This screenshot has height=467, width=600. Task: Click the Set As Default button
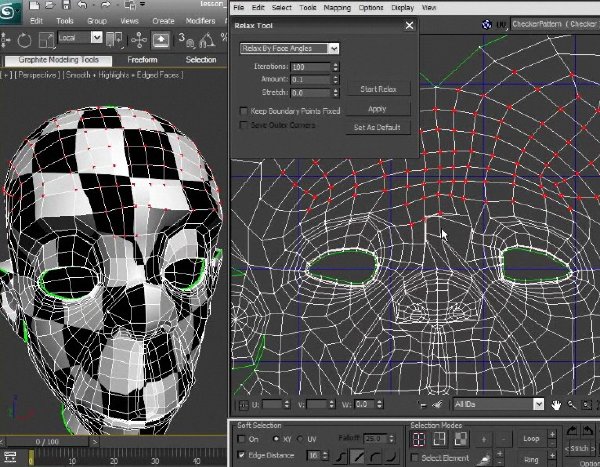[377, 127]
